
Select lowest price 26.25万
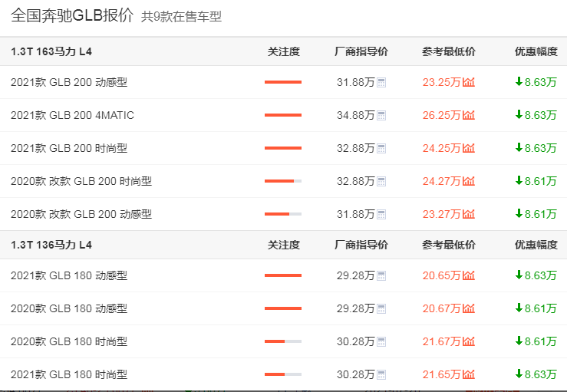tap(441, 115)
